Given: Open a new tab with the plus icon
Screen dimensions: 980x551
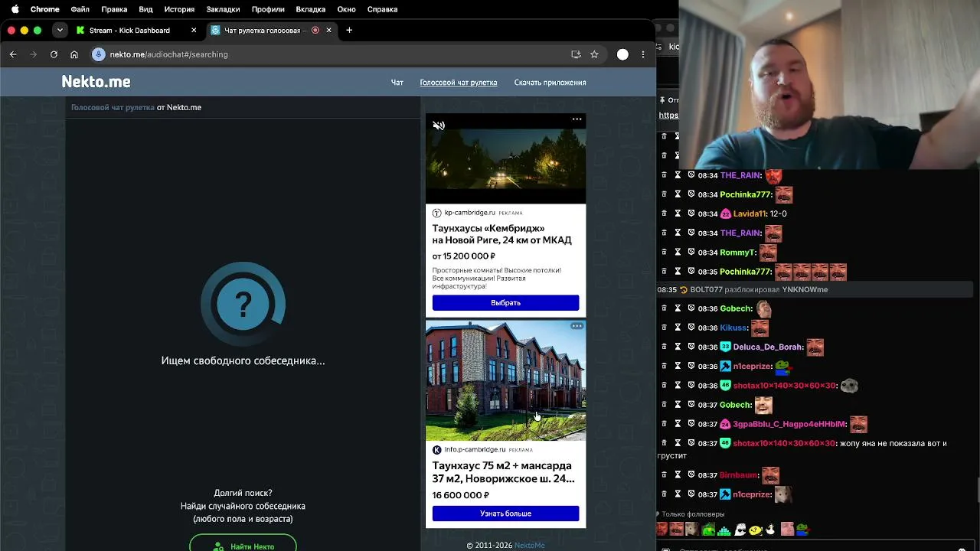Looking at the screenshot, I should [349, 30].
